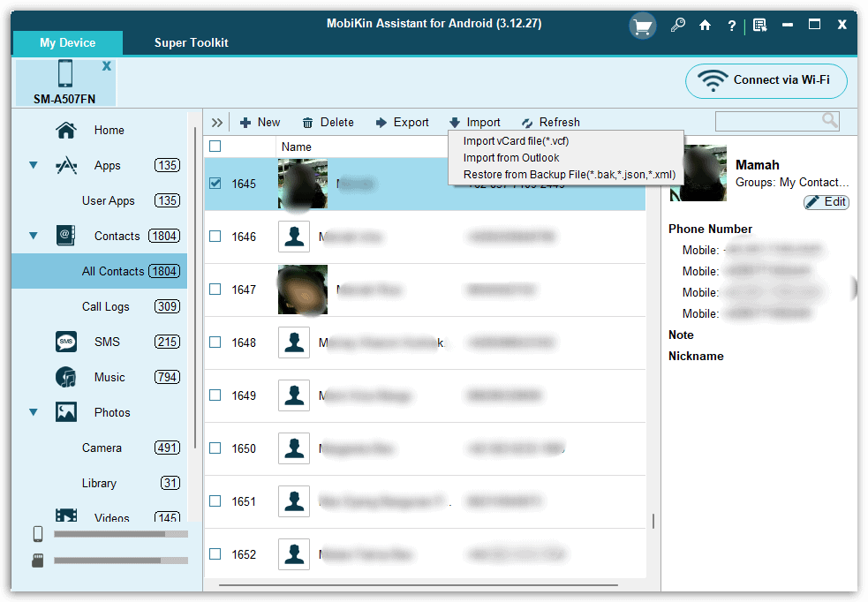The image size is (868, 602).
Task: Click the Home house icon in sidebar
Action: coord(66,130)
